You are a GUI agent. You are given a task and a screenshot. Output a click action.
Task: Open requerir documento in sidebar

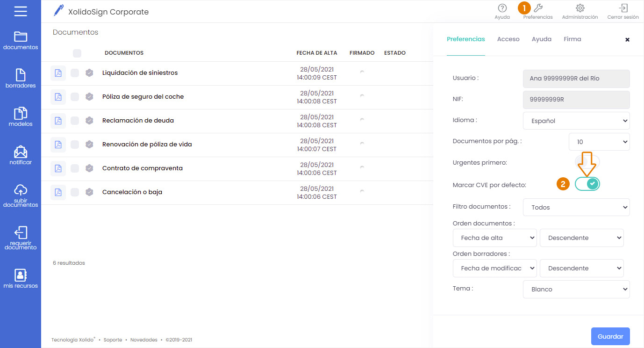pos(21,238)
